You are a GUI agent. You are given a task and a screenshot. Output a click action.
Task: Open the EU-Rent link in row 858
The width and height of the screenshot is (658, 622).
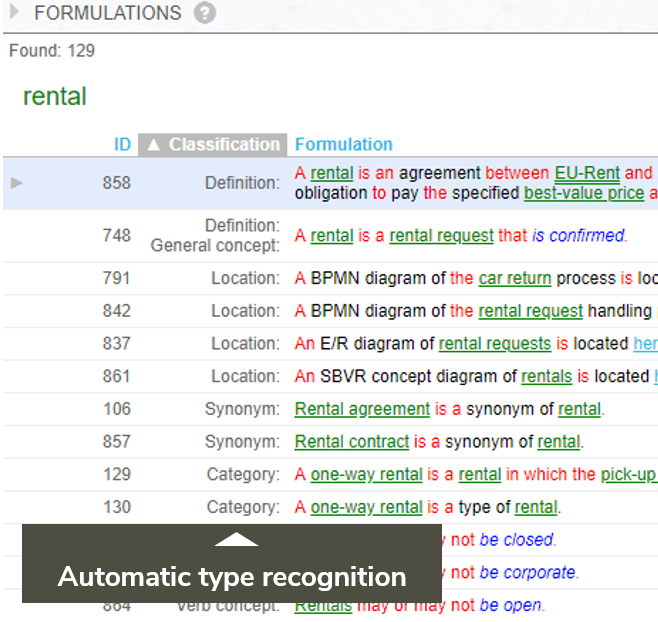[x=587, y=173]
